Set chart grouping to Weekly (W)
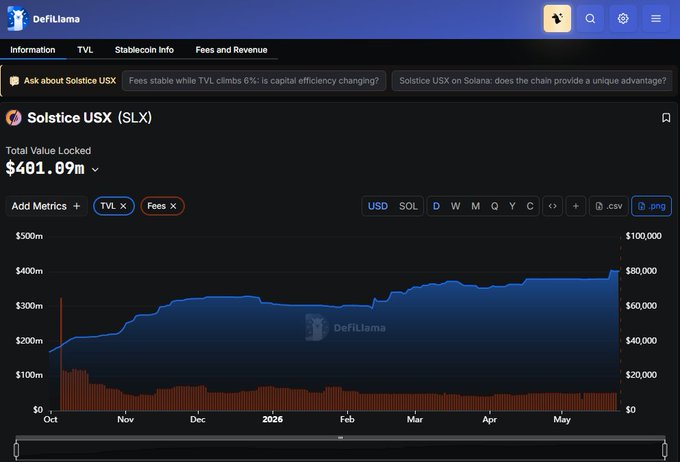The width and height of the screenshot is (680, 462). (x=455, y=206)
